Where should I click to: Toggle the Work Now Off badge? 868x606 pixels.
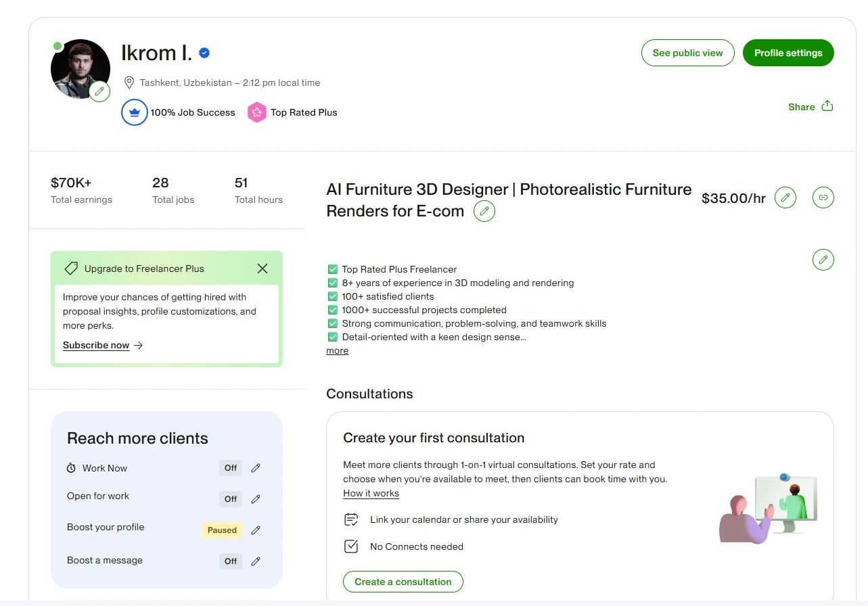click(x=231, y=468)
